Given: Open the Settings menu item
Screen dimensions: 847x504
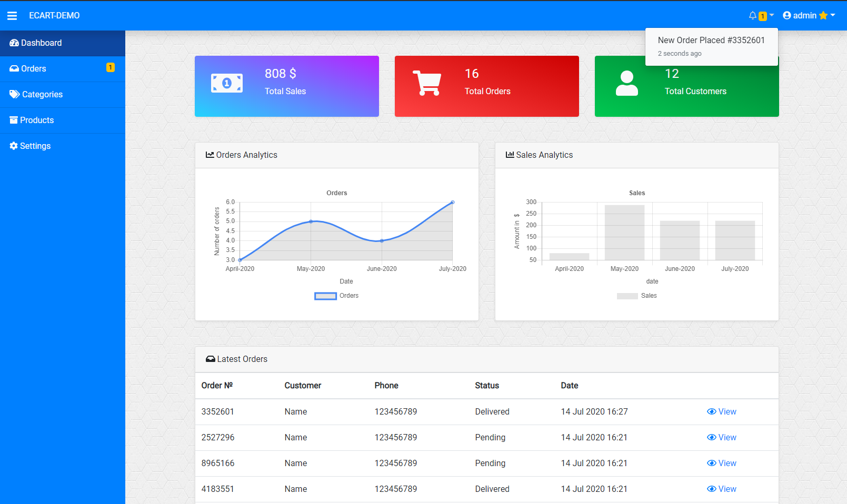Looking at the screenshot, I should coord(63,146).
